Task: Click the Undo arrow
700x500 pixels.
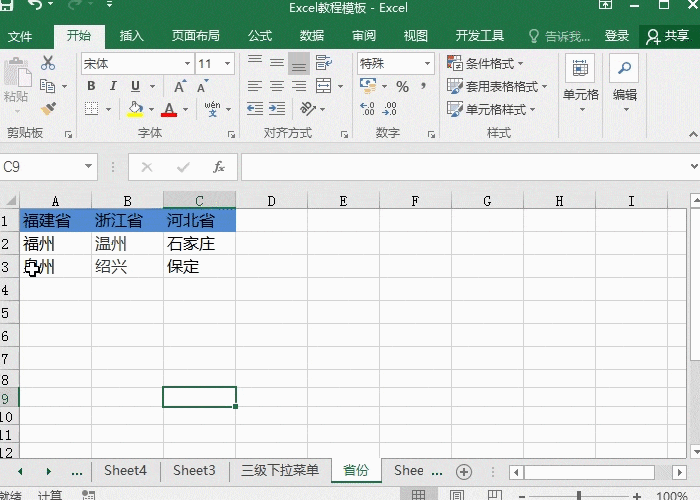Action: click(x=35, y=5)
